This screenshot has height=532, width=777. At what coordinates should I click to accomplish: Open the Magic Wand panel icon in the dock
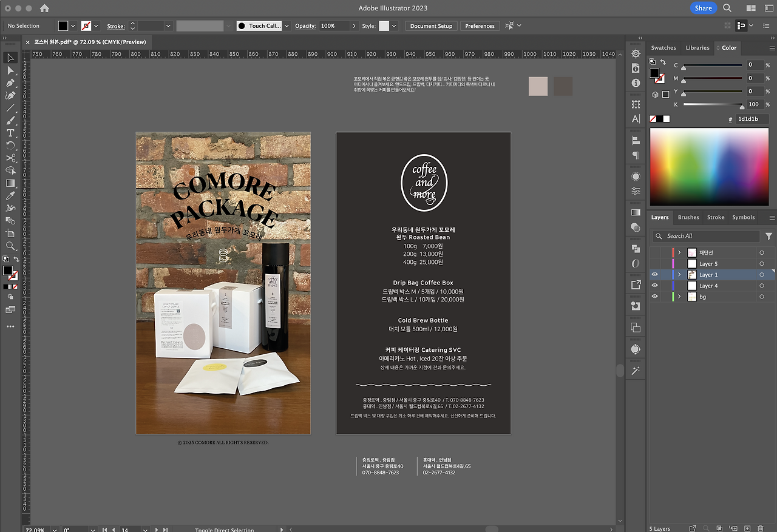point(636,371)
